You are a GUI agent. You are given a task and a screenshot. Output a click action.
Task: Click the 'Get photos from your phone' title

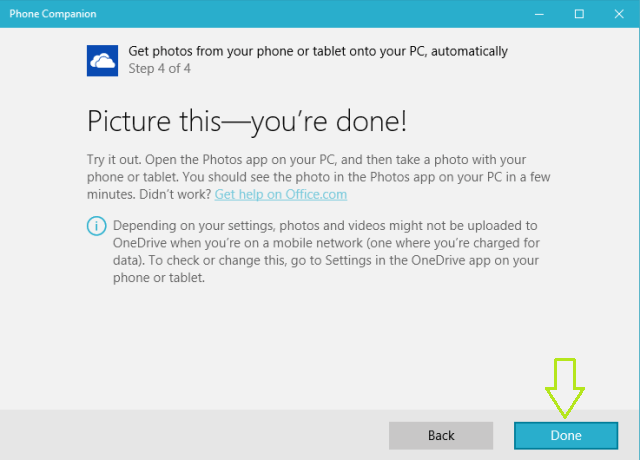pos(318,51)
